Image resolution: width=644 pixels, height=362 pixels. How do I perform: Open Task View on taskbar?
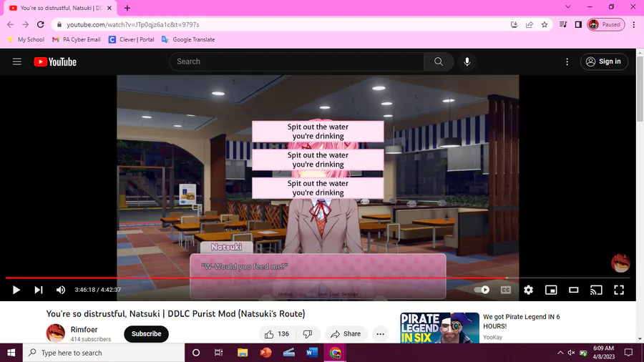click(x=218, y=353)
